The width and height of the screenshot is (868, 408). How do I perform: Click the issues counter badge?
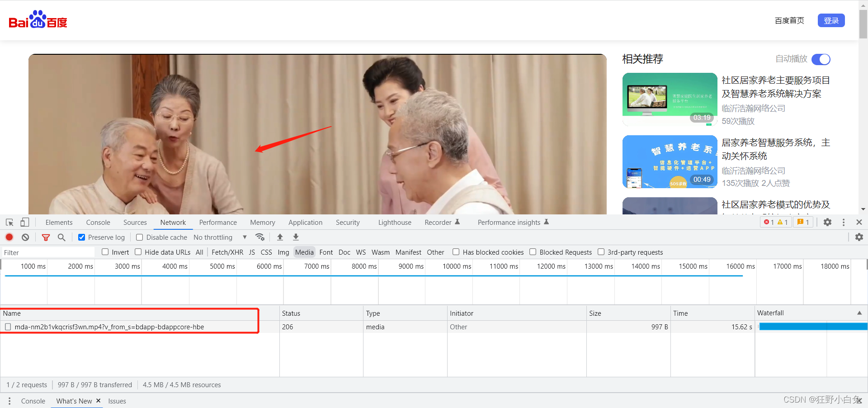click(x=803, y=222)
